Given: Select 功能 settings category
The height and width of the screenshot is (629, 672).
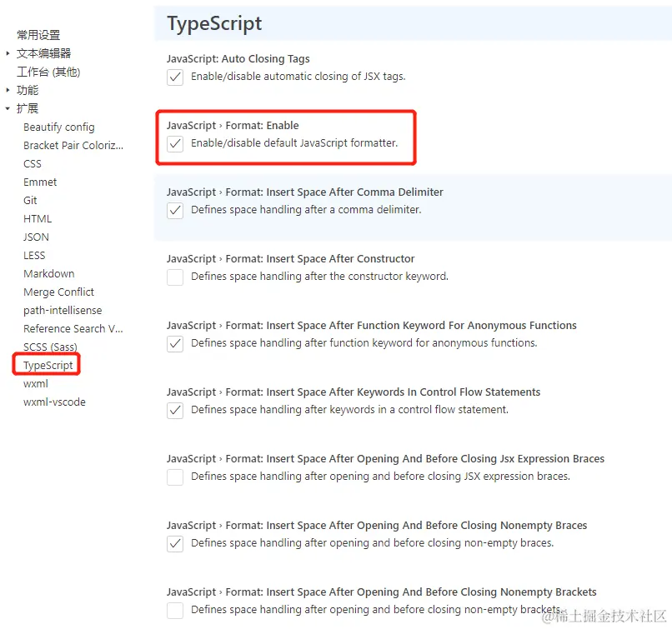Looking at the screenshot, I should pos(28,90).
